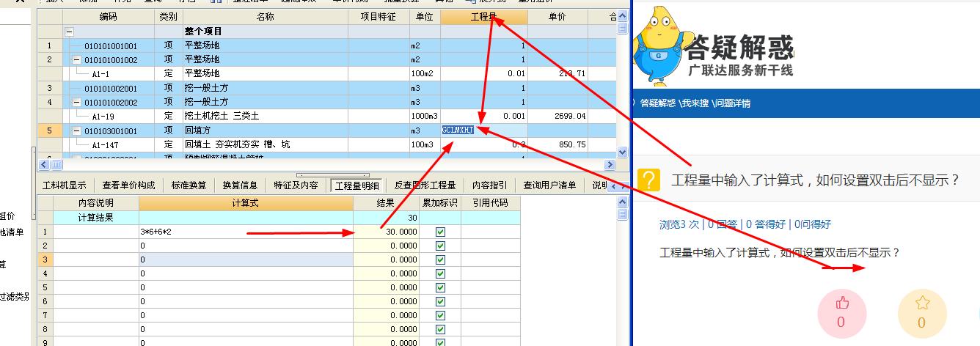Viewport: 980px width, 346px height.
Task: Toggle 累加标识 checkbox in row 8
Action: point(440,328)
